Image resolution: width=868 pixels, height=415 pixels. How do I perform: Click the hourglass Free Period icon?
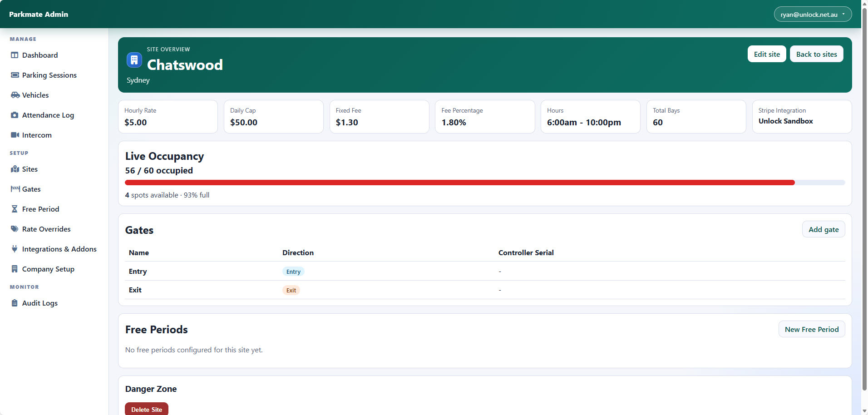[x=15, y=209]
